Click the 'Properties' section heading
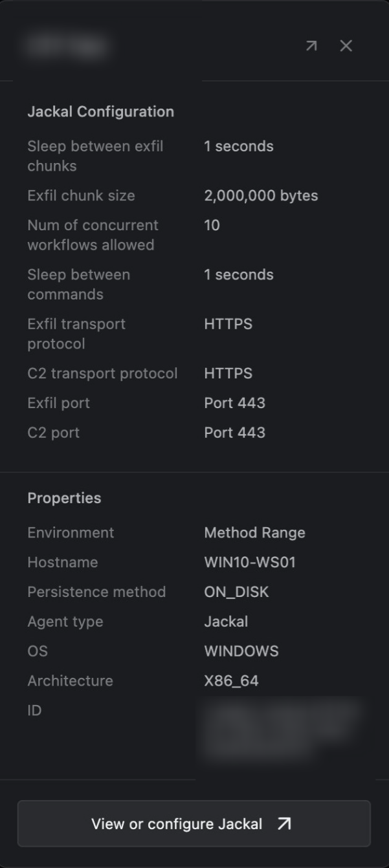The image size is (389, 868). pyautogui.click(x=64, y=498)
